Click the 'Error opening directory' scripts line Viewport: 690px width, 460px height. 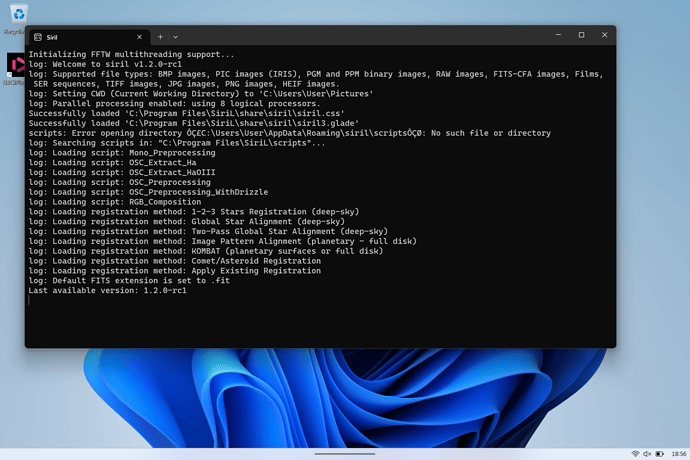(x=290, y=133)
